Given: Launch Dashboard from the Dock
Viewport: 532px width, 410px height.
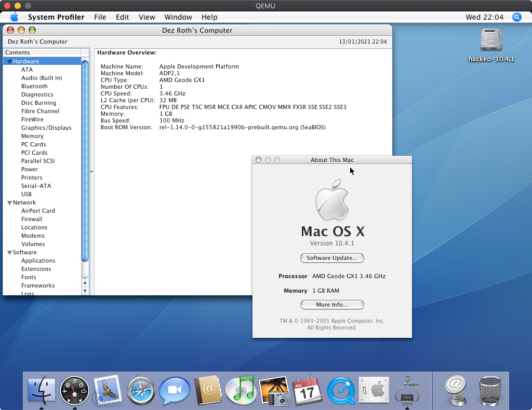Looking at the screenshot, I should [74, 391].
